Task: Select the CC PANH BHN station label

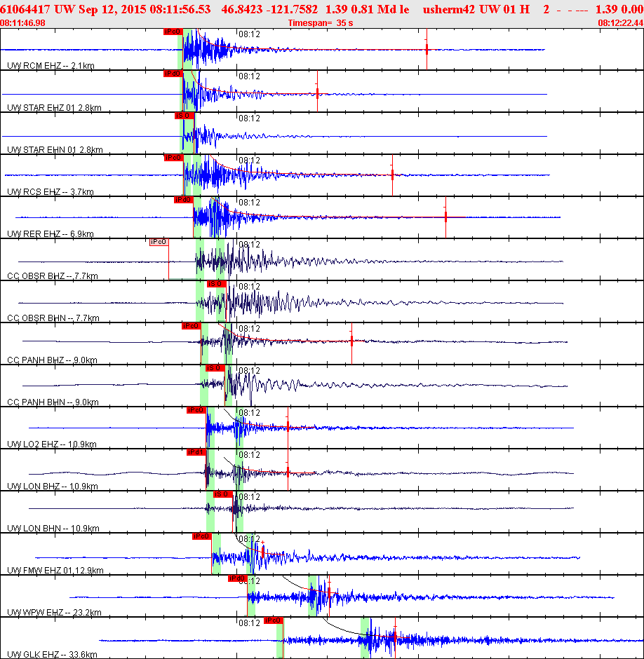Action: pyautogui.click(x=53, y=402)
